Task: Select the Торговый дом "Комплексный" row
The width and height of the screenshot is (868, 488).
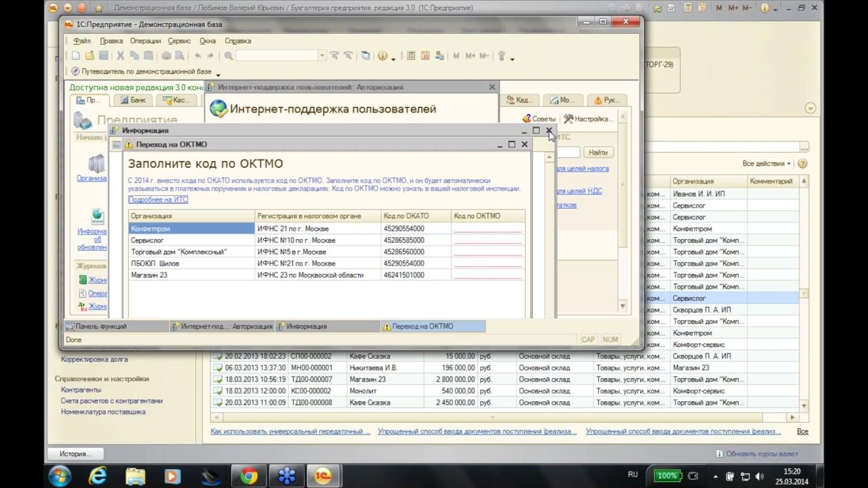Action: click(x=326, y=252)
